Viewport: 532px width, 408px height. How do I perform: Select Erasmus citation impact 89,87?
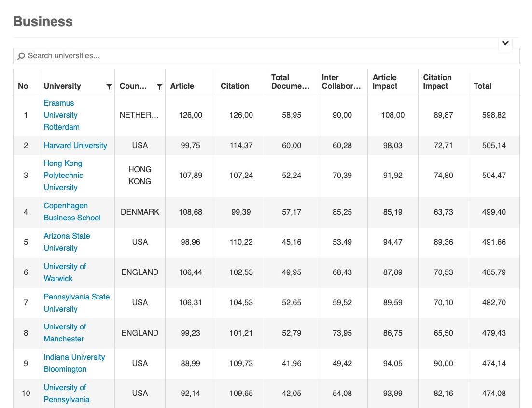(x=443, y=115)
